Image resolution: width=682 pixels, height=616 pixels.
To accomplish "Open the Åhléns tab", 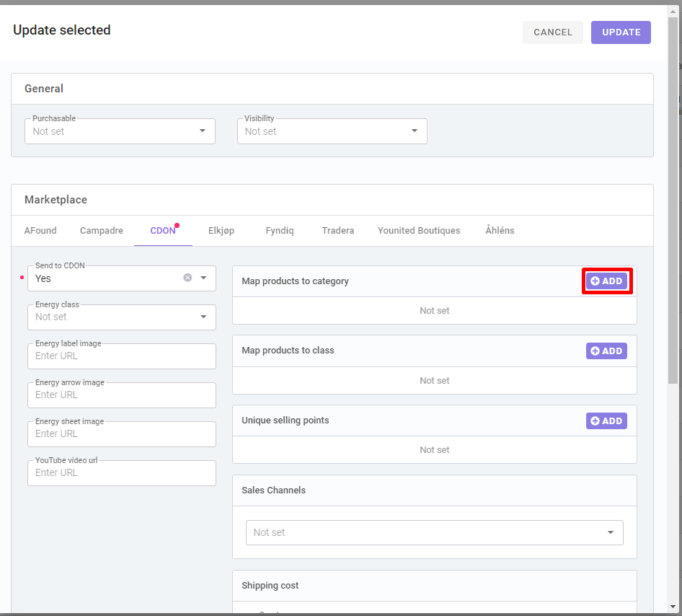I will click(x=500, y=231).
